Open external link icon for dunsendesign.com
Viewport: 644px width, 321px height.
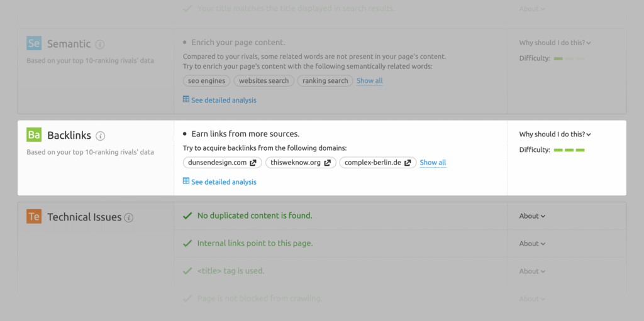click(253, 163)
